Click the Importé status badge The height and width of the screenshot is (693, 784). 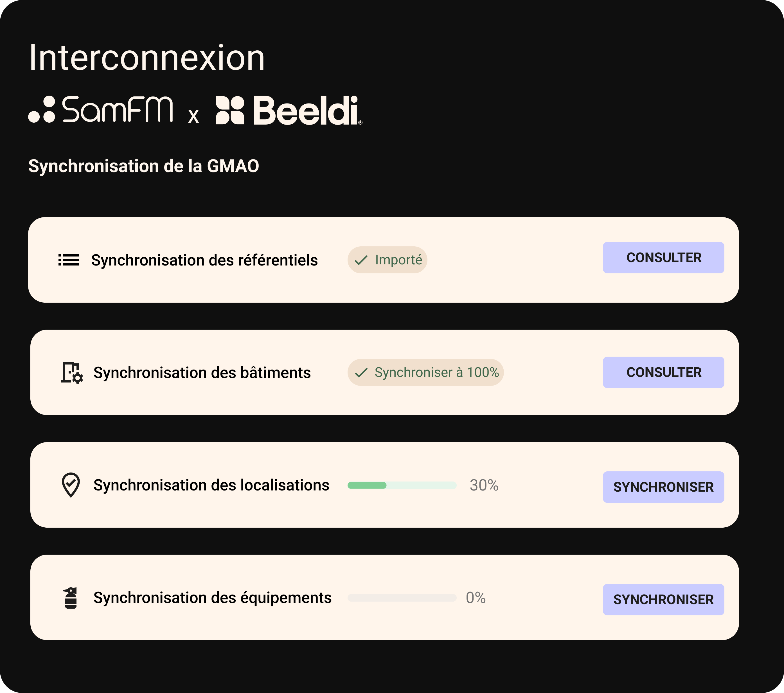(x=388, y=260)
